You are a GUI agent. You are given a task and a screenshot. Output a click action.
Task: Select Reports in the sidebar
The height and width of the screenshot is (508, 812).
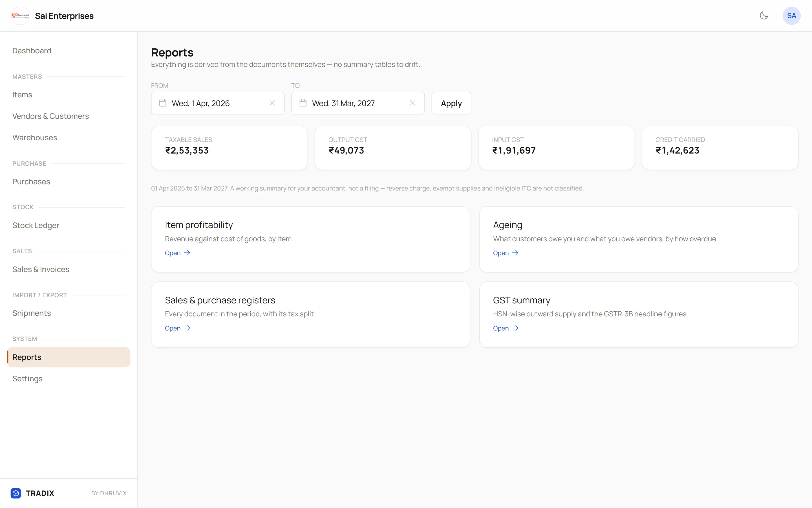[x=69, y=357]
